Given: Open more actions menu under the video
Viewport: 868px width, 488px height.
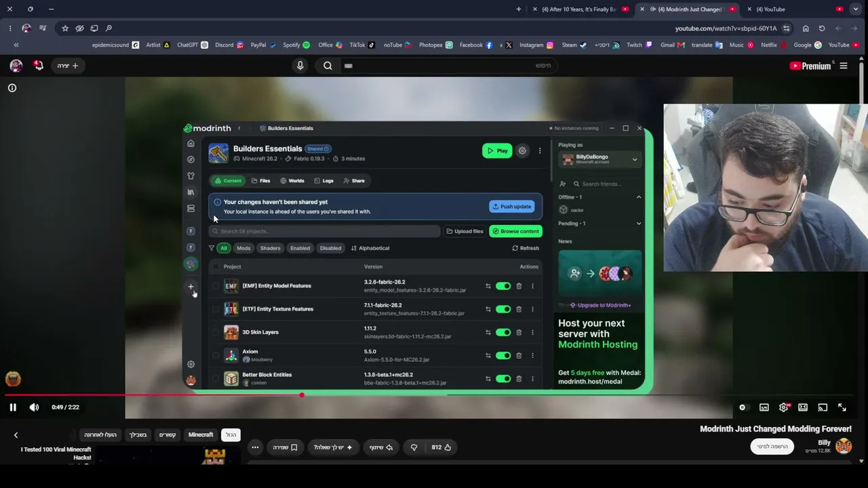Looking at the screenshot, I should pos(255,447).
